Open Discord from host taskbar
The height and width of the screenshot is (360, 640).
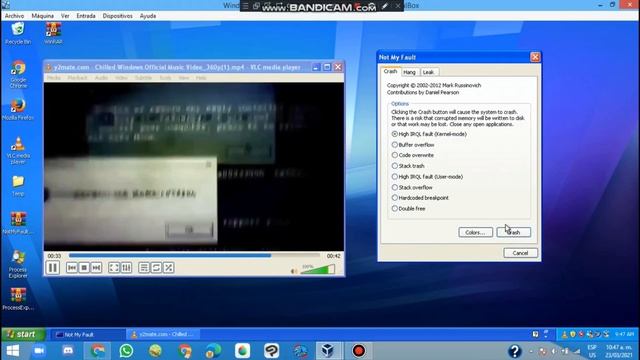coord(68,351)
